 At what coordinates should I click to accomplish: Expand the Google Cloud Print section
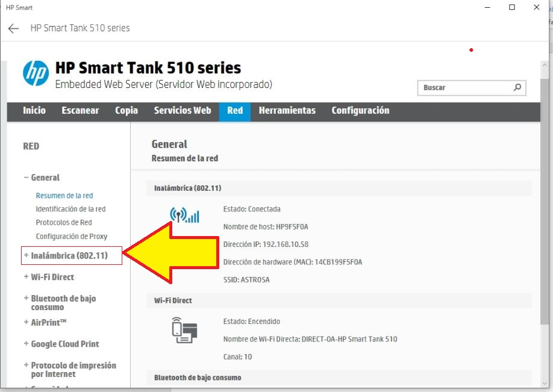tap(64, 344)
